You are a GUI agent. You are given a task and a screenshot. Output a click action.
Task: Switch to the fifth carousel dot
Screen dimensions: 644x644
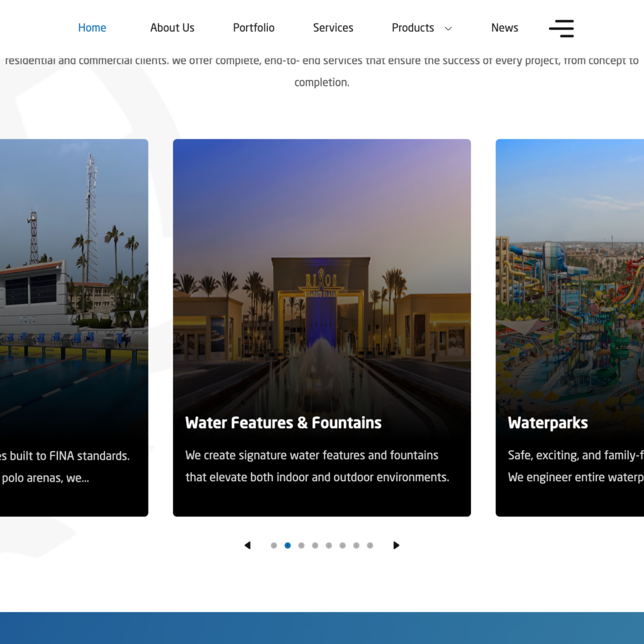tap(329, 546)
